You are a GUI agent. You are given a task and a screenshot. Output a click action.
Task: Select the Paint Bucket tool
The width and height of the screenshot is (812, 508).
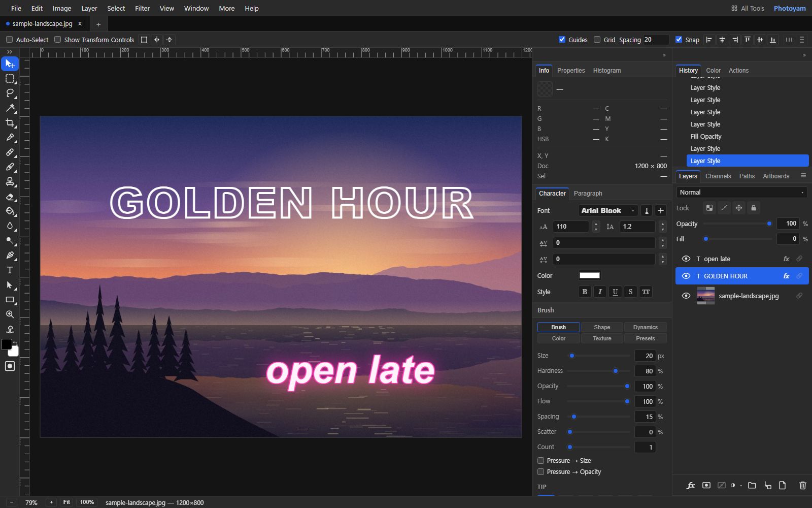pyautogui.click(x=10, y=211)
